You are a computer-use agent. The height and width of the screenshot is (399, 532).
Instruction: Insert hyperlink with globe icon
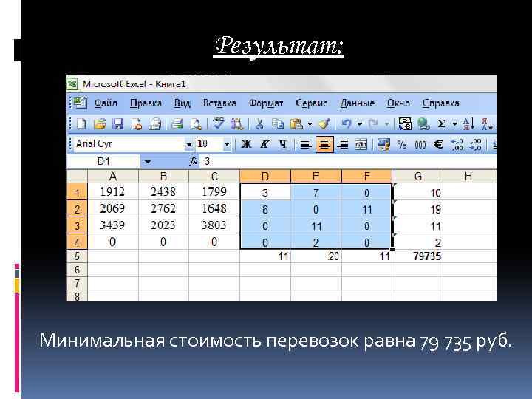tap(423, 124)
